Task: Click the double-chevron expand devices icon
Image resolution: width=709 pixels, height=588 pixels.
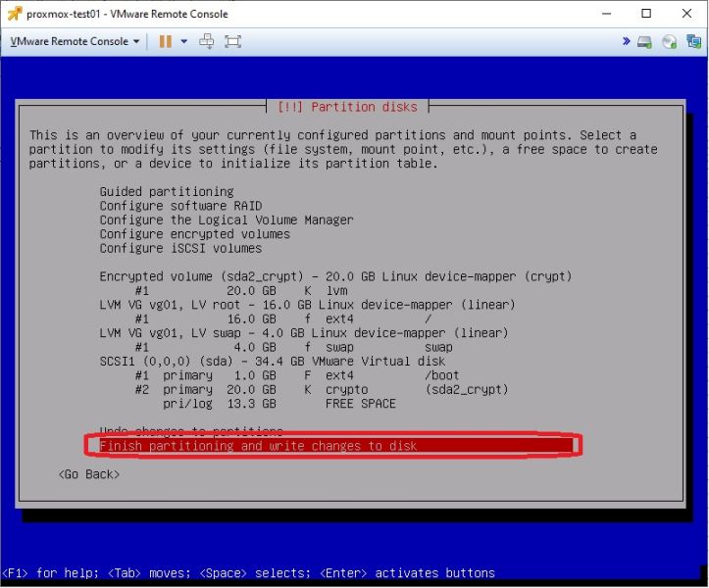Action: click(x=627, y=41)
